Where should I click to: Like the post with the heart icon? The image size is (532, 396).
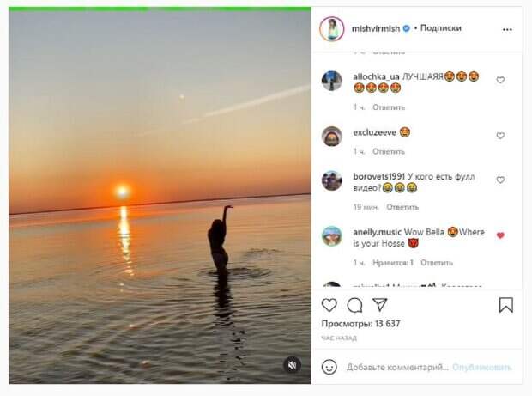coord(329,305)
